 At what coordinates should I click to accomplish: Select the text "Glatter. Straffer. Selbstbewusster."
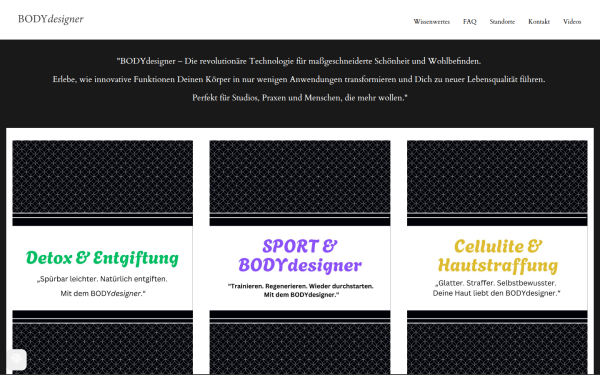pyautogui.click(x=496, y=283)
